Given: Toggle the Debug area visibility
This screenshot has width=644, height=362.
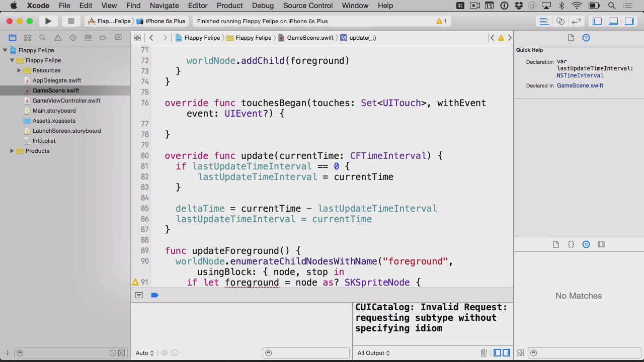Looking at the screenshot, I should point(613,21).
